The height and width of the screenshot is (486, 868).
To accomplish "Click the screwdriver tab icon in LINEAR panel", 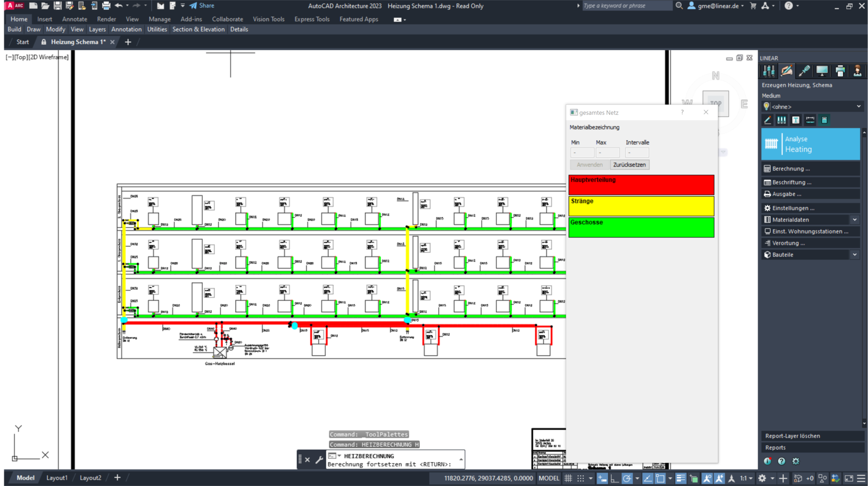I will [804, 71].
